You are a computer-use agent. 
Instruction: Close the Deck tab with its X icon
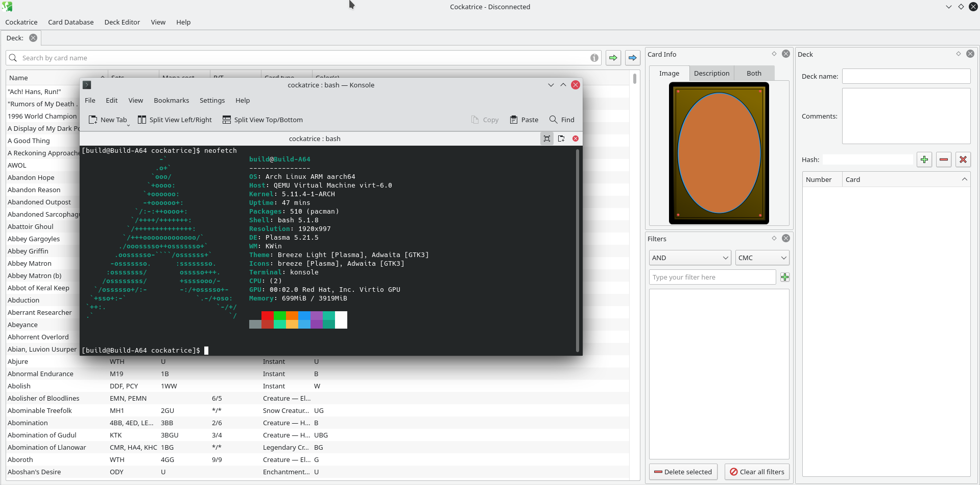click(x=33, y=38)
